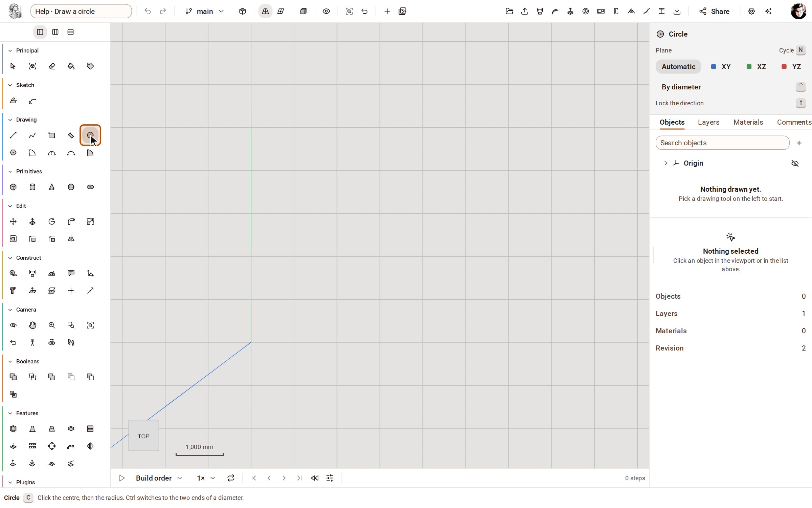Toggle Lock the direction
The width and height of the screenshot is (812, 508).
(730, 103)
